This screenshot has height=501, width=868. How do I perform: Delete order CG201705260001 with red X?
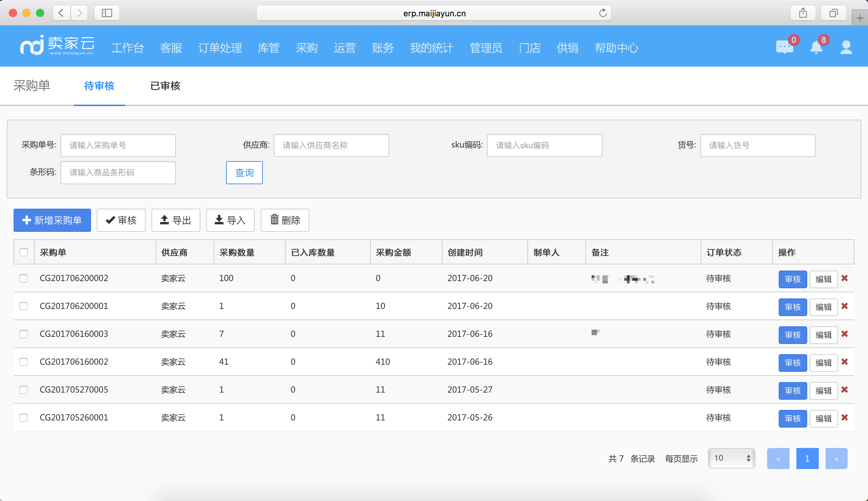click(x=845, y=417)
